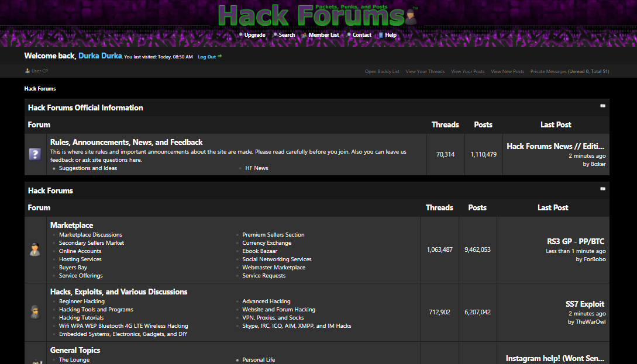Open Hosting Services subforum
Viewport: 637px width, 364px height.
[x=80, y=259]
